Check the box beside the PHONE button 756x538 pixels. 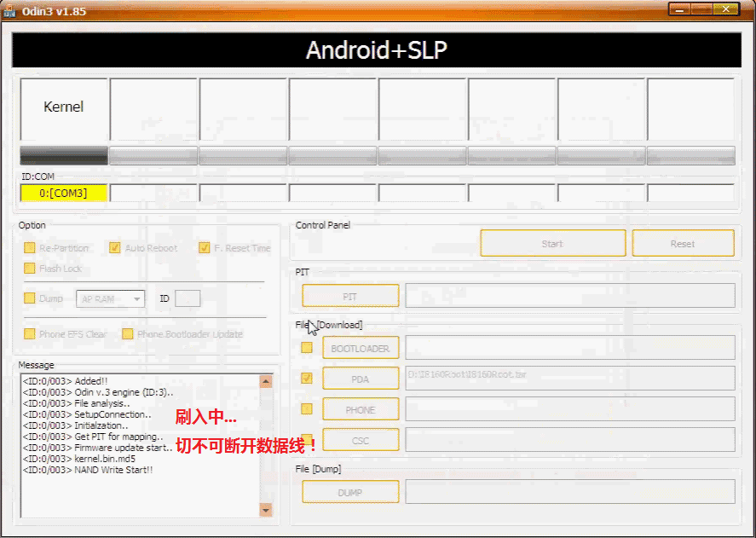307,409
